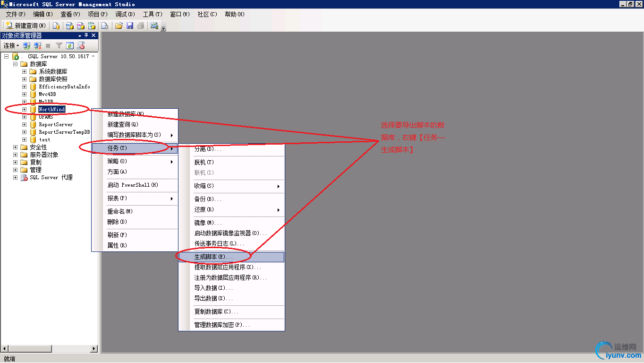Collapse the SQL Server 10.50.1617 server node
The image size is (644, 363).
pos(7,56)
